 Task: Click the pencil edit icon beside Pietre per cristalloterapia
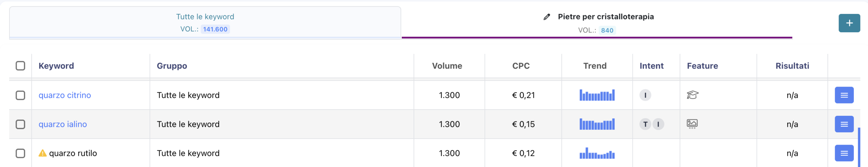547,17
